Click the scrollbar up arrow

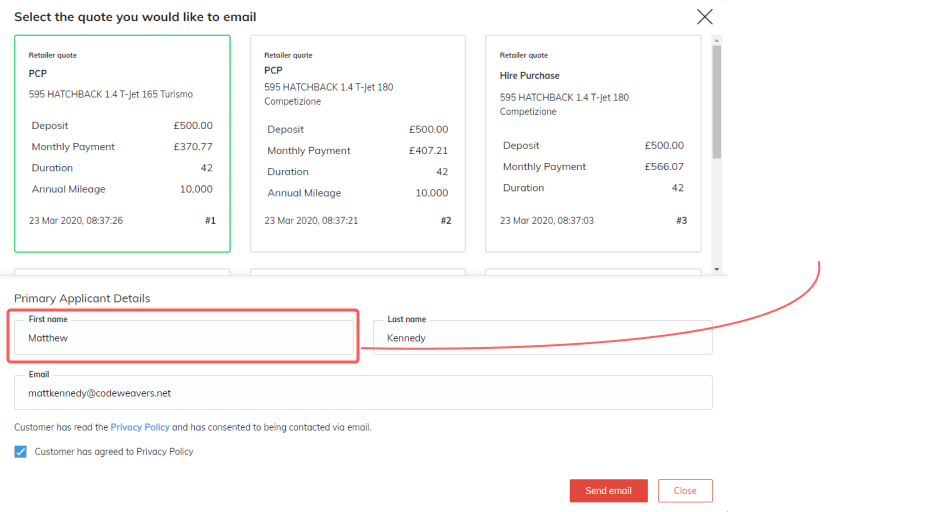point(716,40)
